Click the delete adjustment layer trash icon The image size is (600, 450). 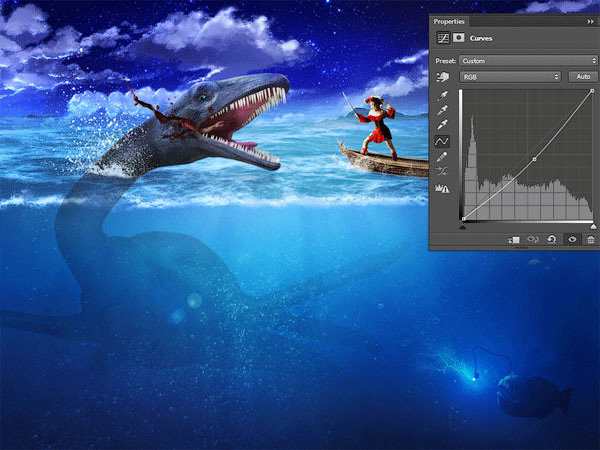(x=591, y=240)
